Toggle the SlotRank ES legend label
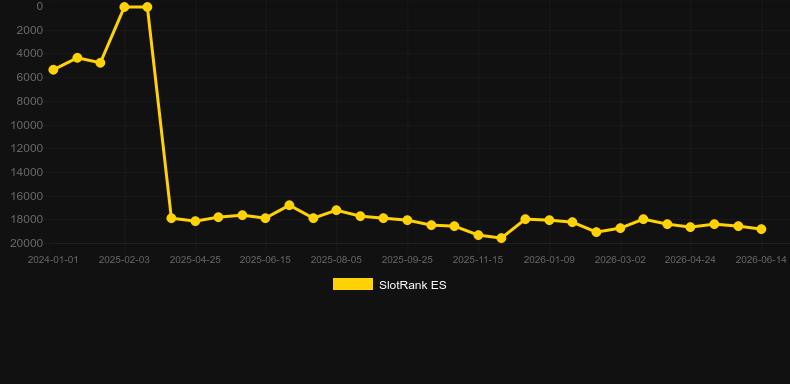790x384 pixels. pos(412,285)
